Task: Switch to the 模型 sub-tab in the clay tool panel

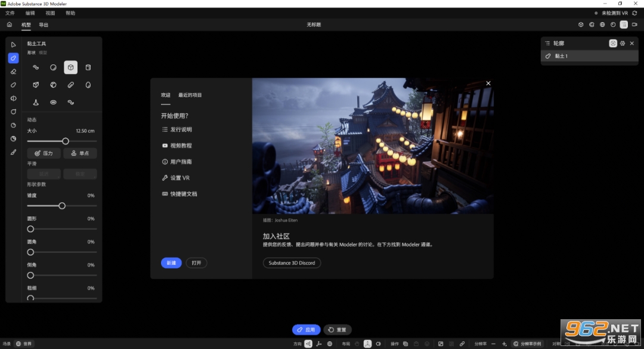Action: pyautogui.click(x=43, y=52)
